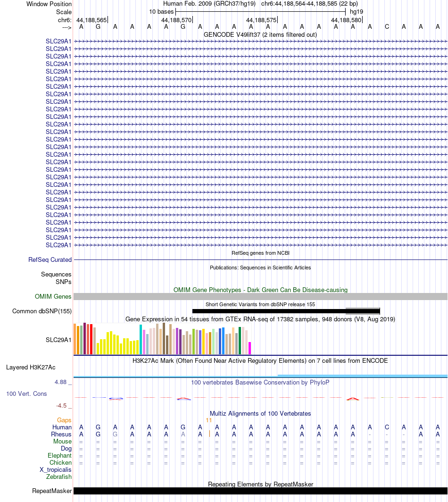The height and width of the screenshot is (502, 448).
Task: Click the 'Scale' track label
Action: click(64, 12)
